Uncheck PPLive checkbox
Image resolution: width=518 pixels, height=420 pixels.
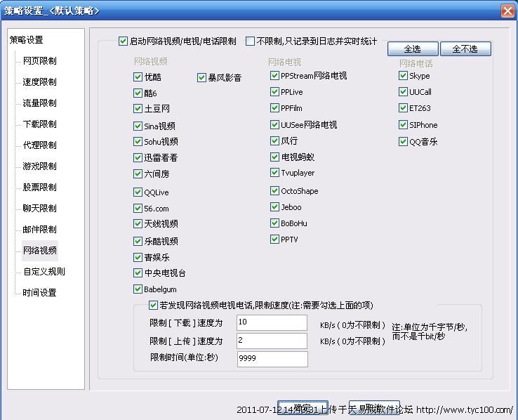tap(274, 92)
